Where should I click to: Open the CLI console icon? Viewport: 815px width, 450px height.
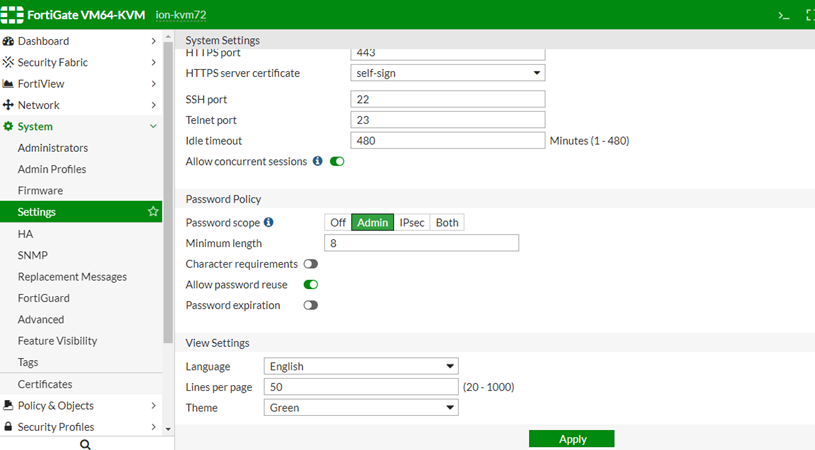point(785,16)
